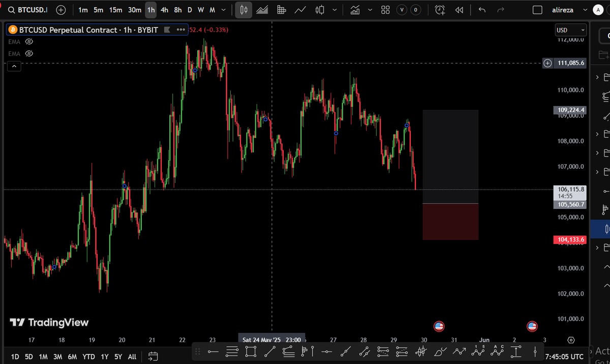This screenshot has width=610, height=364.
Task: Open the Indicators dialog
Action: (355, 10)
